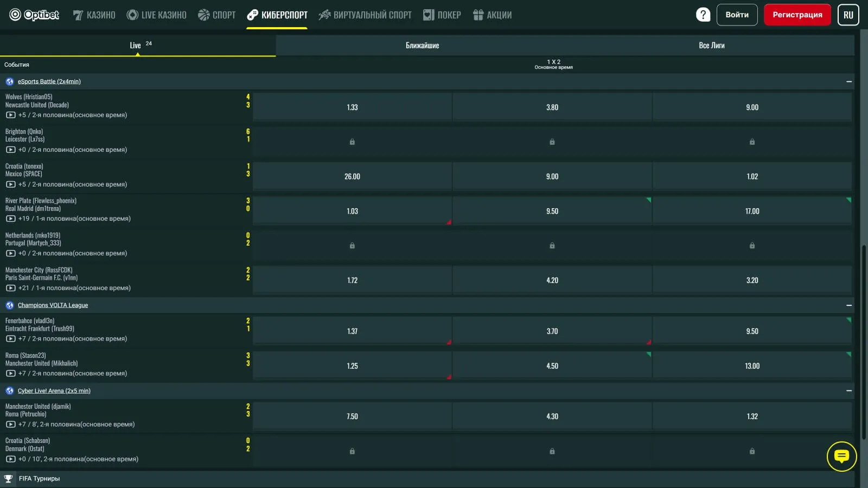Click the Optibet logo

[x=34, y=15]
